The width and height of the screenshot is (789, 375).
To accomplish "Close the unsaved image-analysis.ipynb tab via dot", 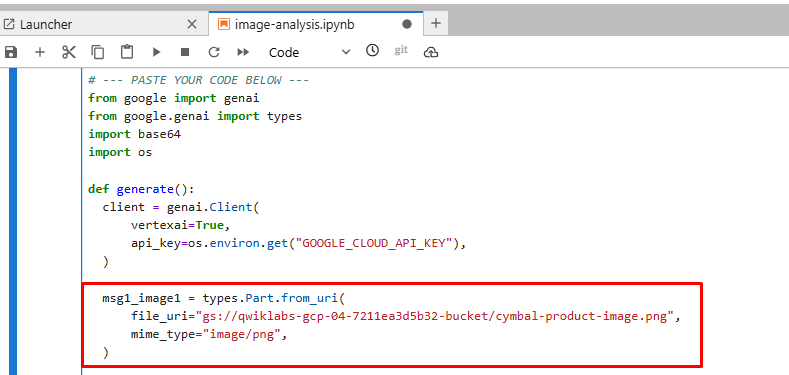I will tap(407, 24).
